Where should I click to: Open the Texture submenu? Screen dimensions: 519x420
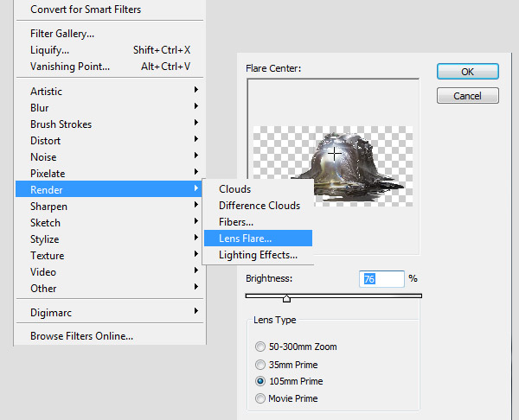109,255
